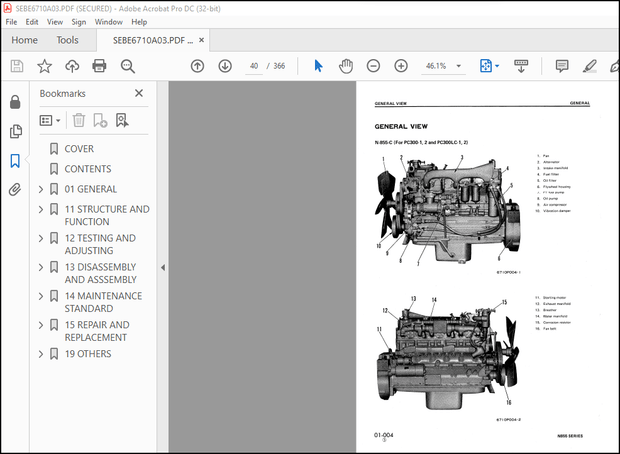Open Attachments paperclip panel

15,190
